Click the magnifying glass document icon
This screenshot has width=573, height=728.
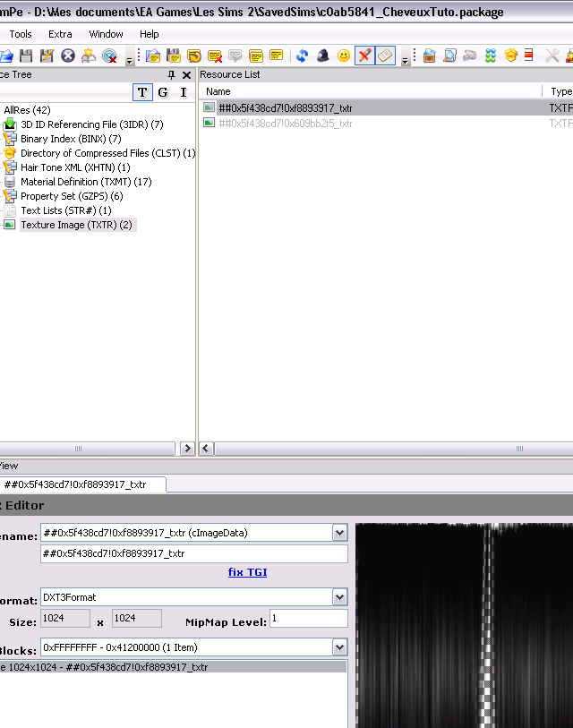tap(449, 56)
